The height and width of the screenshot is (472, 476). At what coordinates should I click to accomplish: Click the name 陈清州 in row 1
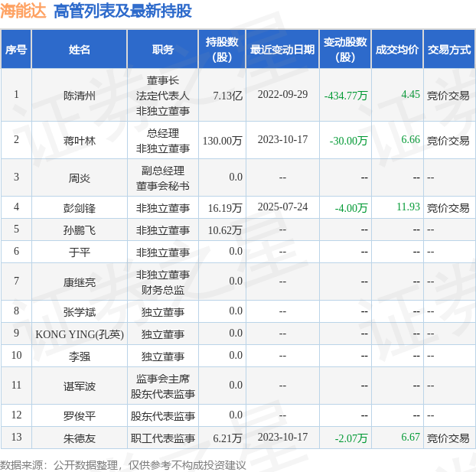click(80, 96)
